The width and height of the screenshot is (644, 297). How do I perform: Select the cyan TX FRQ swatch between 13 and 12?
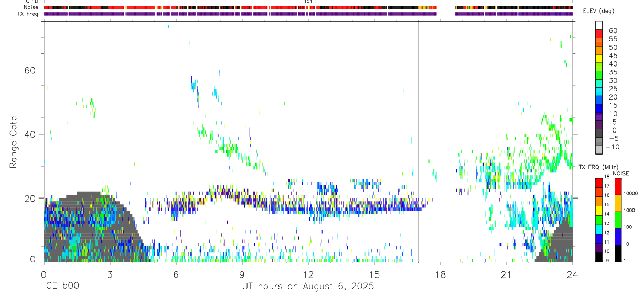pyautogui.click(x=599, y=229)
